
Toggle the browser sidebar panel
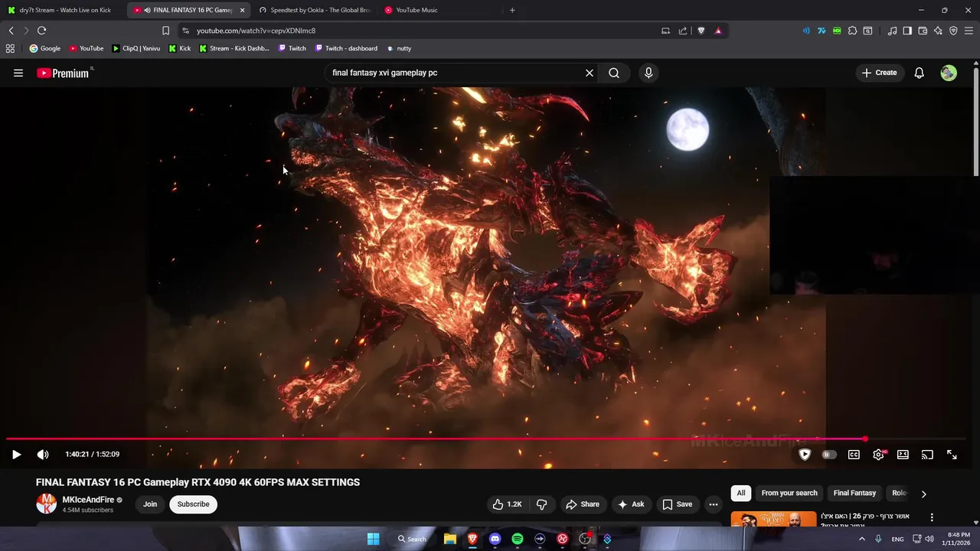point(907,31)
